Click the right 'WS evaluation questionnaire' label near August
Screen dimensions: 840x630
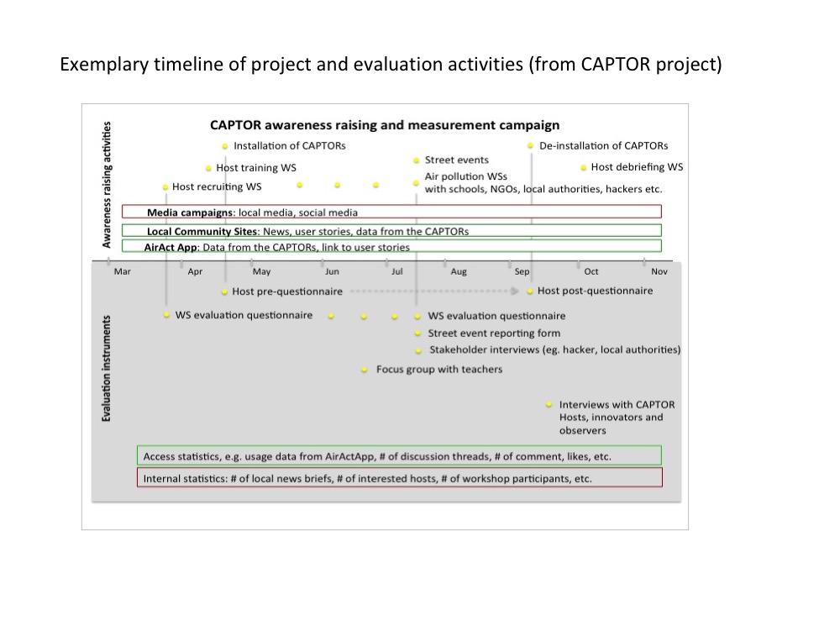[496, 316]
